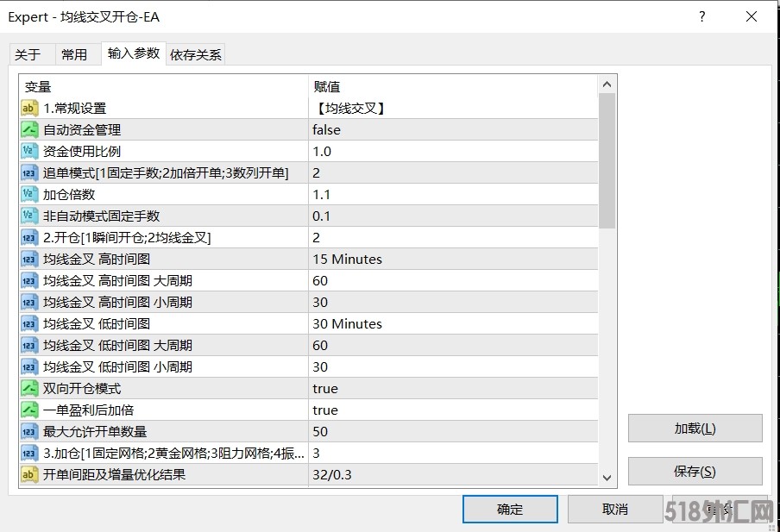Click the icon beside 均线金叉 高时间图 小周期

(29, 303)
